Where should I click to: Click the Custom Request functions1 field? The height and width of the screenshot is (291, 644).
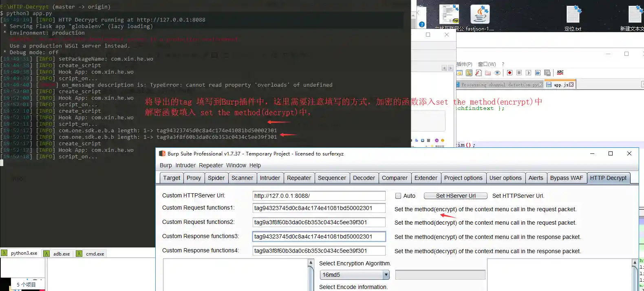[319, 208]
